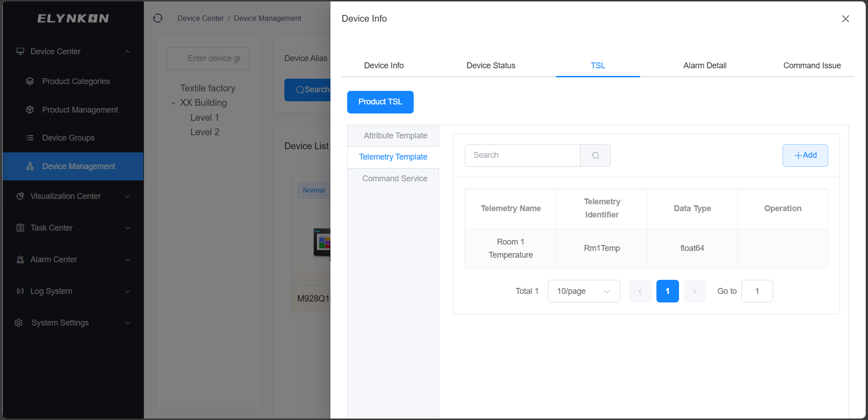Select Textile factory tree node
Viewport: 868px width, 420px height.
[x=208, y=88]
